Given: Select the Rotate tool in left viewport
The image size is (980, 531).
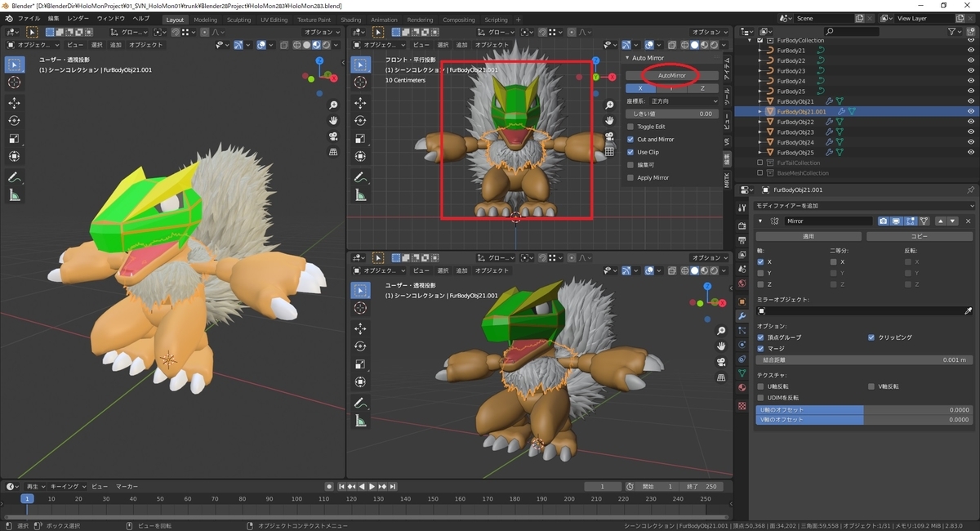Looking at the screenshot, I should 15,121.
